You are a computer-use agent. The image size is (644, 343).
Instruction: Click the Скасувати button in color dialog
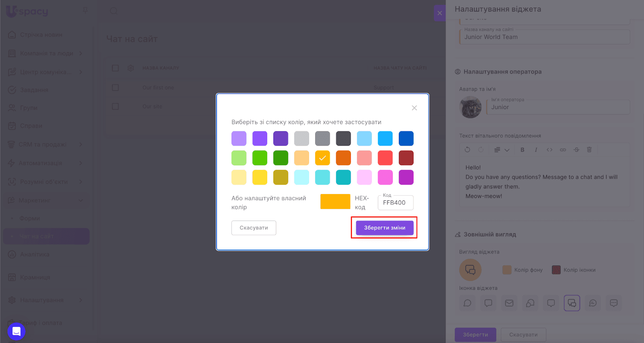coord(254,228)
